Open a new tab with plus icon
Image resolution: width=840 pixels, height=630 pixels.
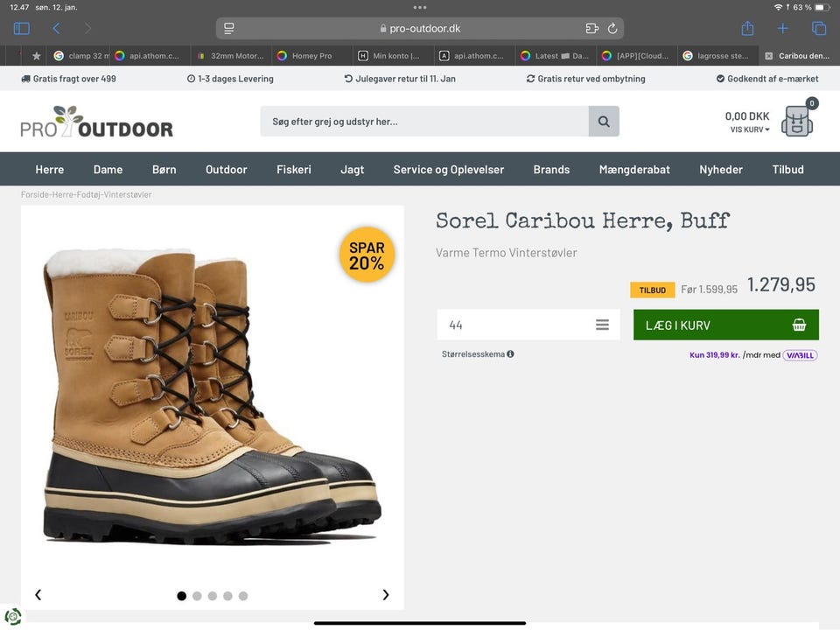click(x=783, y=29)
